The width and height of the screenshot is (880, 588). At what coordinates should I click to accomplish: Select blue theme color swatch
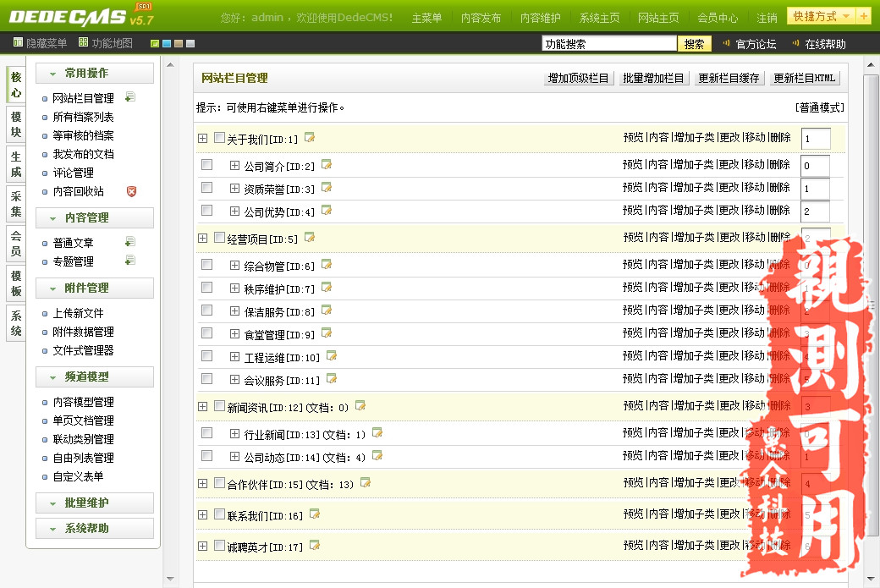(x=167, y=43)
